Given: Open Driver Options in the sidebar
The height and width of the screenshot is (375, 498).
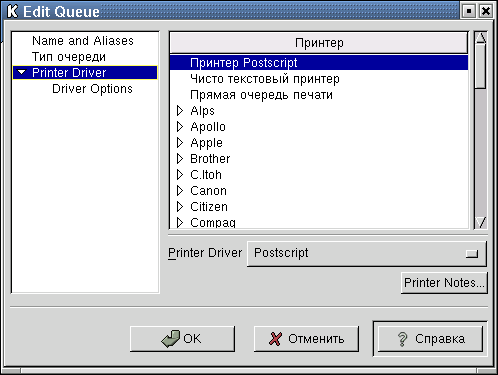Looking at the screenshot, I should (x=92, y=89).
